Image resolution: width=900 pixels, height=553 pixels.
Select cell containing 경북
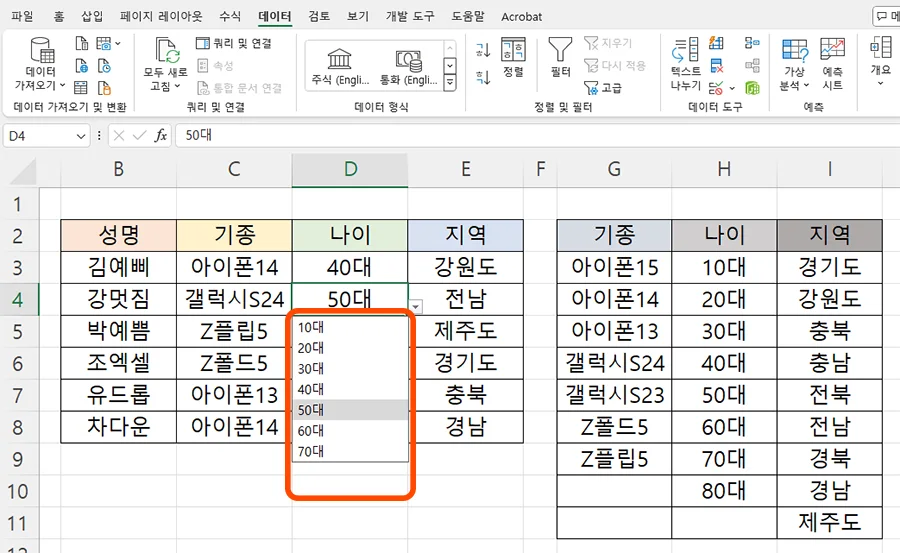pos(829,459)
